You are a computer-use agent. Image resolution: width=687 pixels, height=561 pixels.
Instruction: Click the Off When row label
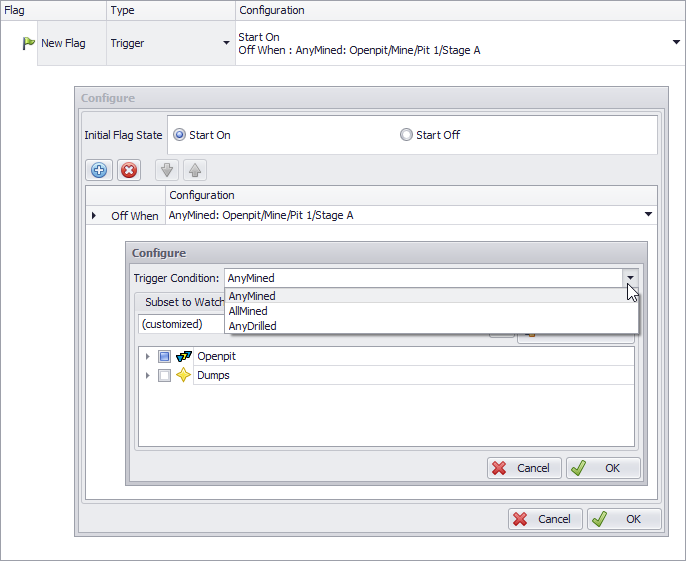pyautogui.click(x=135, y=216)
